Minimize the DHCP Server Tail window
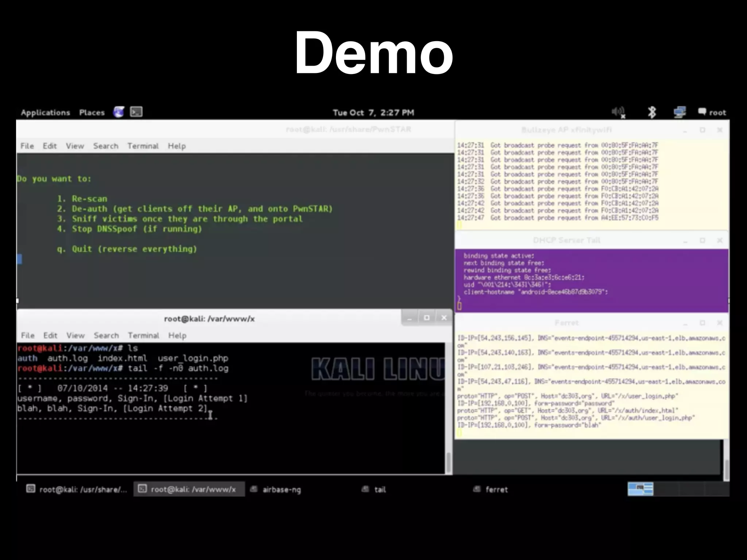 (685, 241)
